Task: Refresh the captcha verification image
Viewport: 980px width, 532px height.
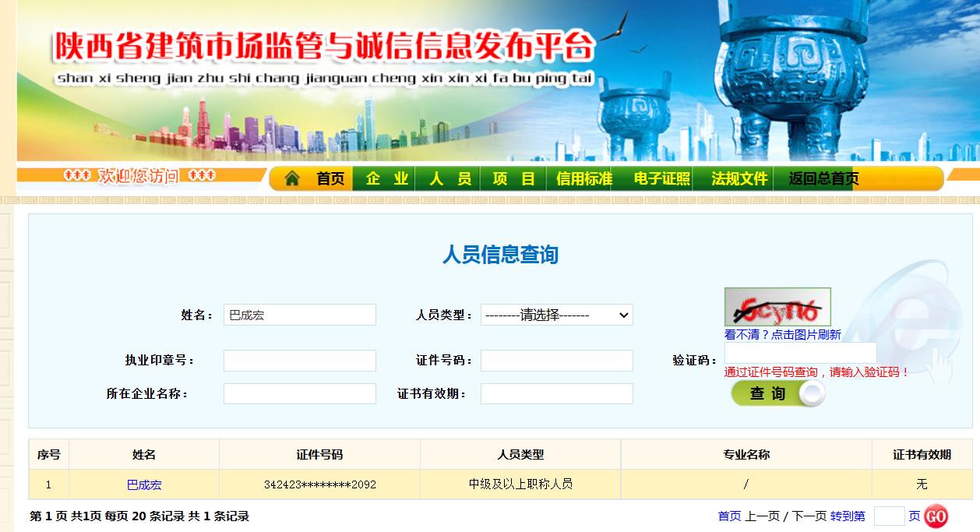Action: pyautogui.click(x=777, y=307)
